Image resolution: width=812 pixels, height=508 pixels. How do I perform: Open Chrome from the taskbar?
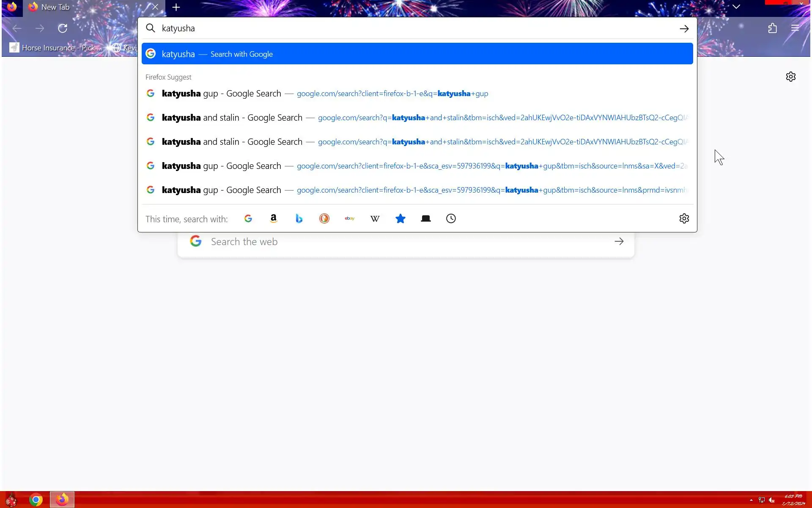pyautogui.click(x=36, y=500)
